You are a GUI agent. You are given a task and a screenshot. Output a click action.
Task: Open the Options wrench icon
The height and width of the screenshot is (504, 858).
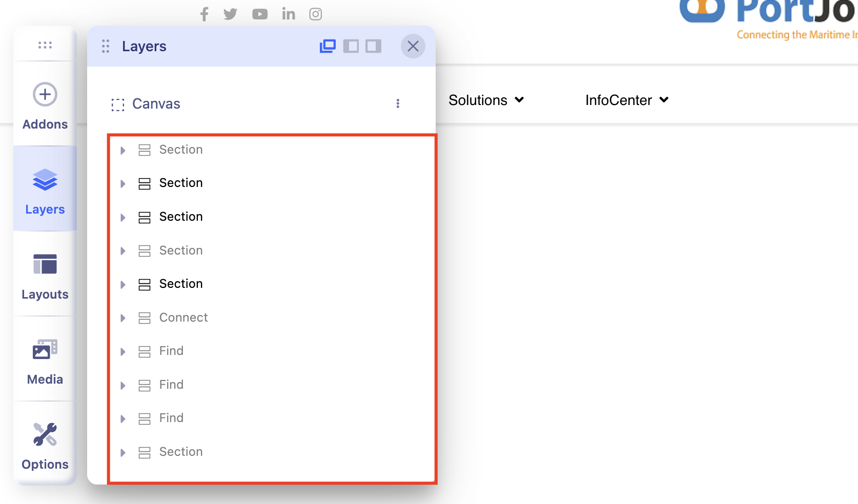45,434
